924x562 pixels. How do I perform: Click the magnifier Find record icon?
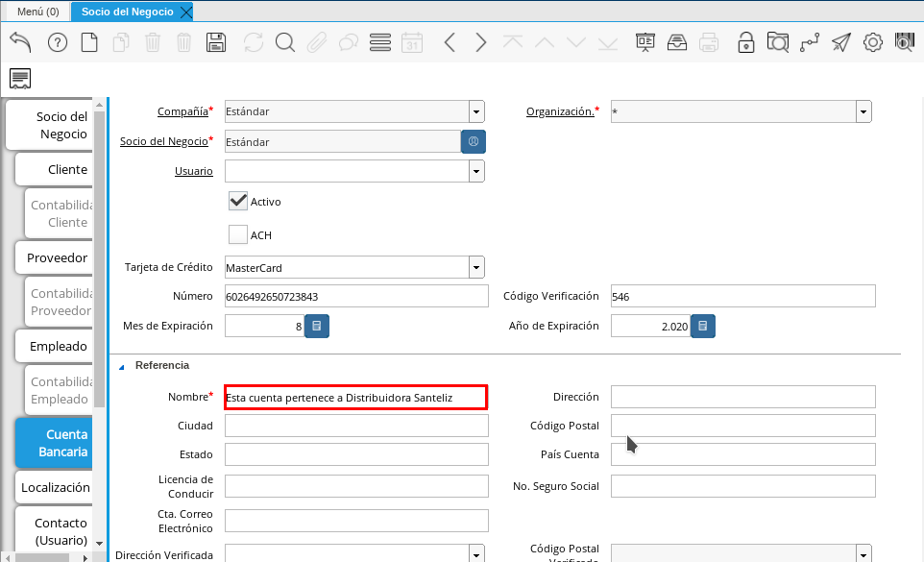click(285, 42)
